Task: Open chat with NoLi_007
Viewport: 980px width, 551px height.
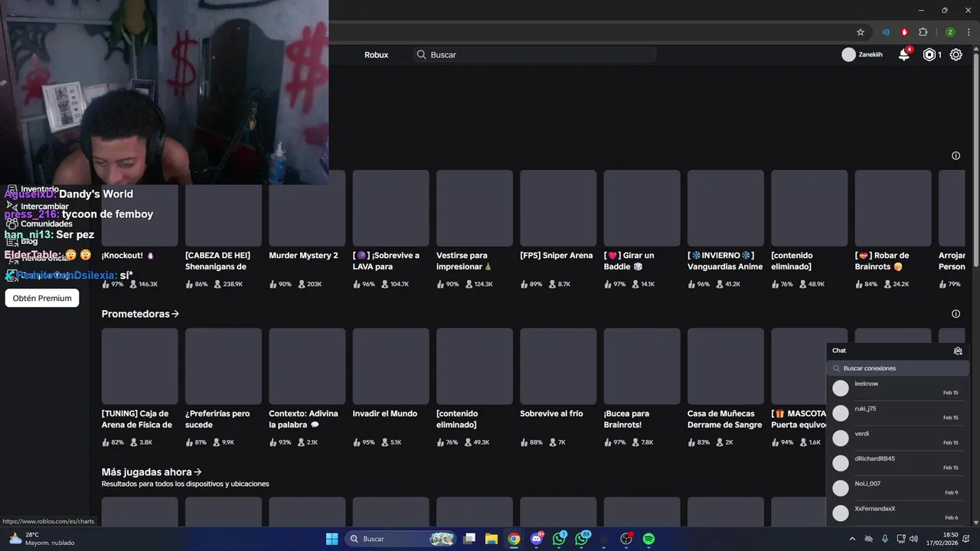Action: pos(897,488)
